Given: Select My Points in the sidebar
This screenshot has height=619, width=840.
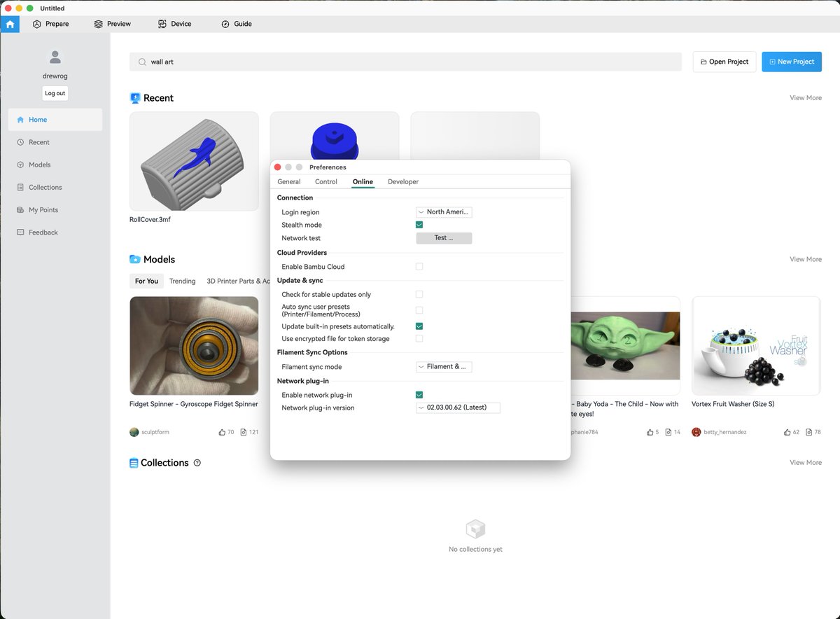Looking at the screenshot, I should [55, 210].
